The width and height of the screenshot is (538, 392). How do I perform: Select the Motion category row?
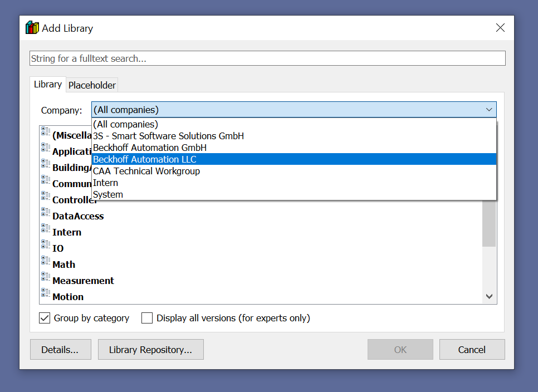68,297
